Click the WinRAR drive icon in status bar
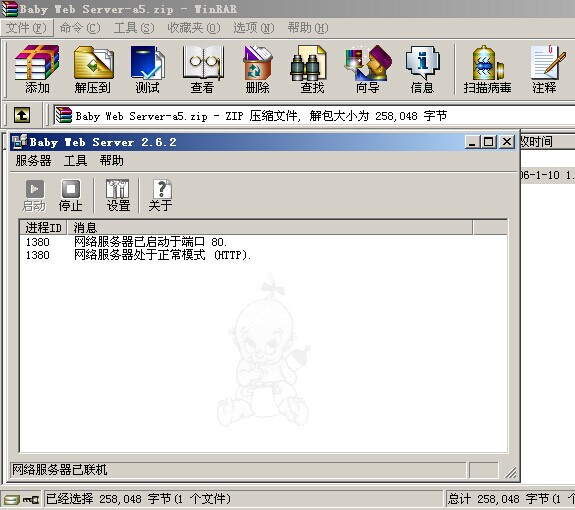The height and width of the screenshot is (510, 575). 11,500
